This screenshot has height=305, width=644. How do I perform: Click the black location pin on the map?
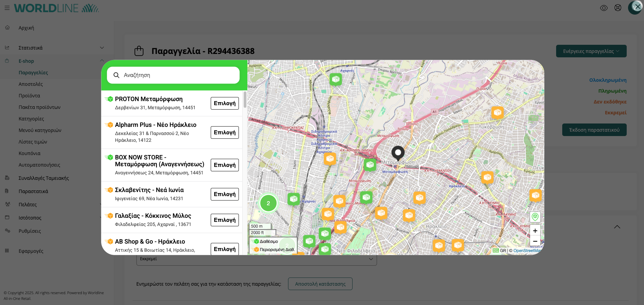[x=398, y=153]
